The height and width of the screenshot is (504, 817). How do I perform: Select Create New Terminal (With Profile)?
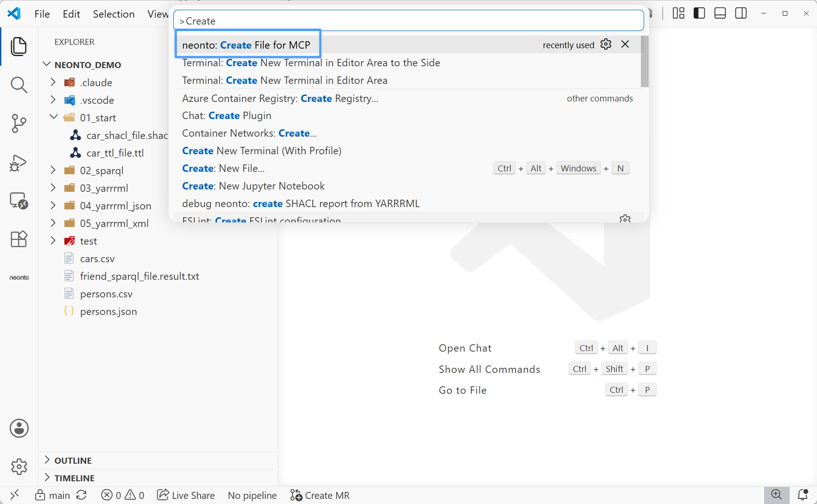click(x=407, y=151)
